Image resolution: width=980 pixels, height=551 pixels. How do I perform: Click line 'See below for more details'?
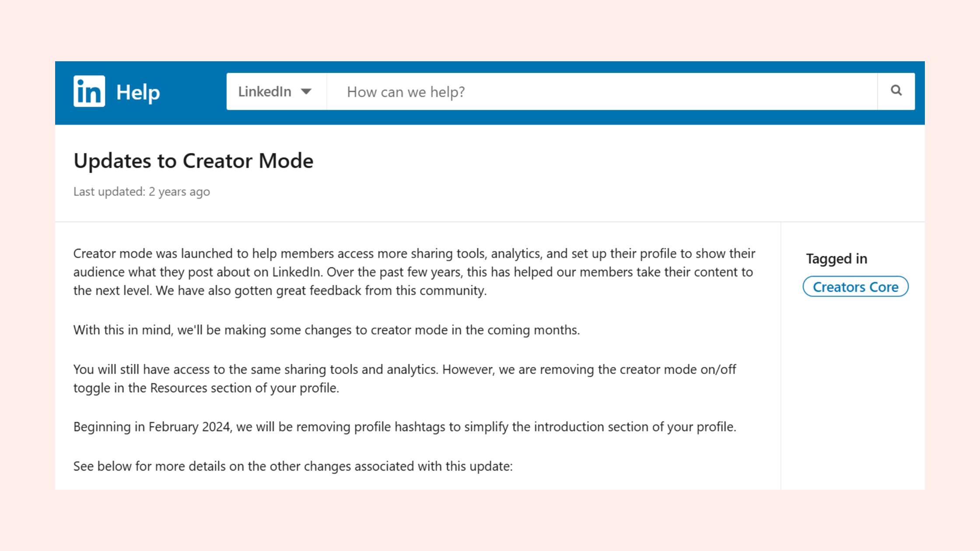pyautogui.click(x=293, y=466)
